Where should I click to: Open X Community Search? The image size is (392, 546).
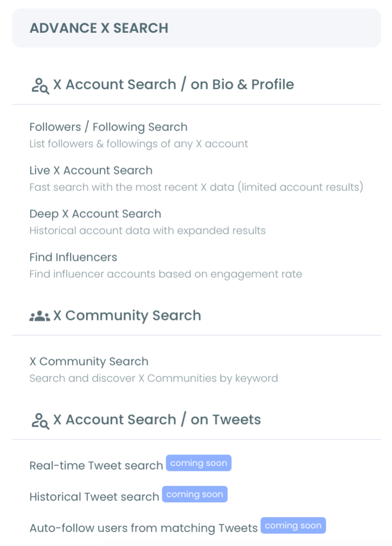point(89,361)
